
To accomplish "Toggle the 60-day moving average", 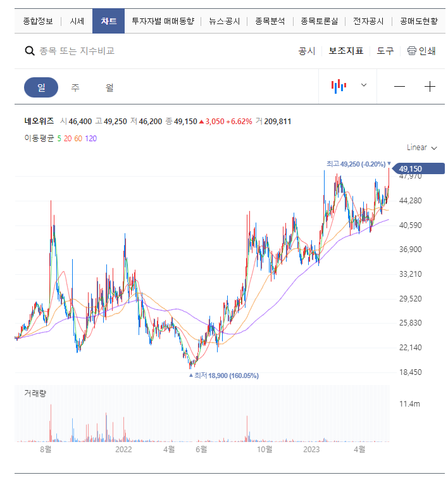I will 78,139.
